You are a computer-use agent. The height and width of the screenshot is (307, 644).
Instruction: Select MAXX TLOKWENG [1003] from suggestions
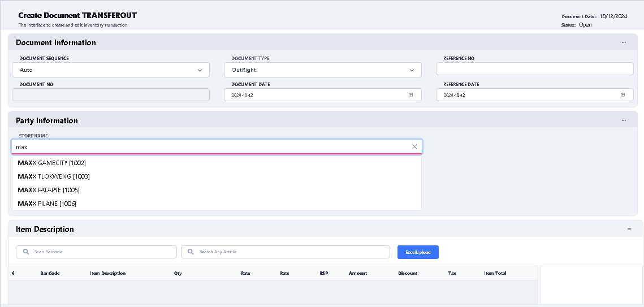(x=54, y=176)
